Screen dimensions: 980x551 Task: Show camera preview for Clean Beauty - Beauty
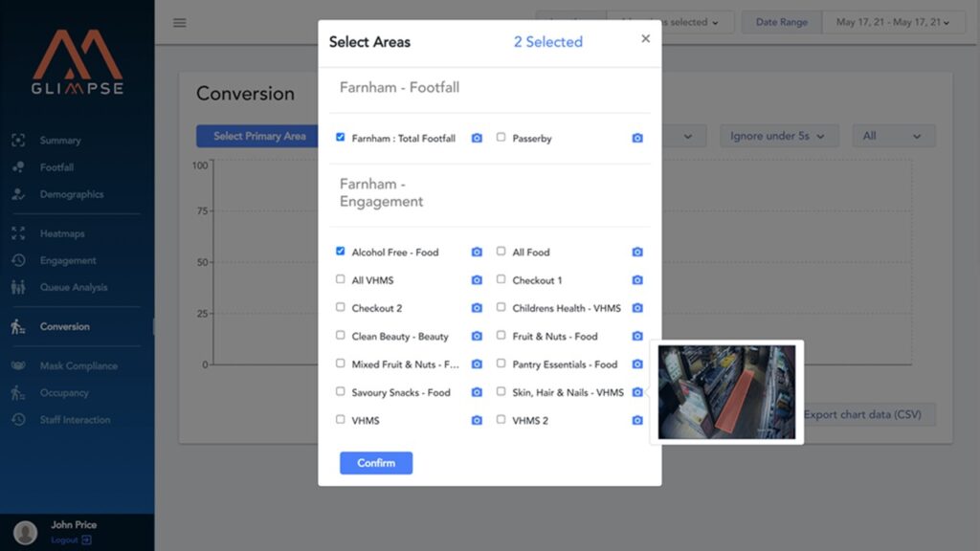(477, 337)
